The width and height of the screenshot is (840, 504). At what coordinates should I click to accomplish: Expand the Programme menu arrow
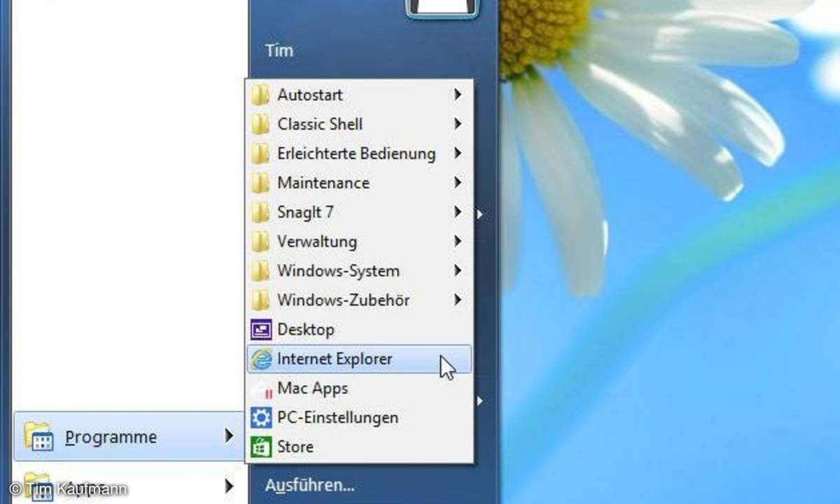[229, 436]
